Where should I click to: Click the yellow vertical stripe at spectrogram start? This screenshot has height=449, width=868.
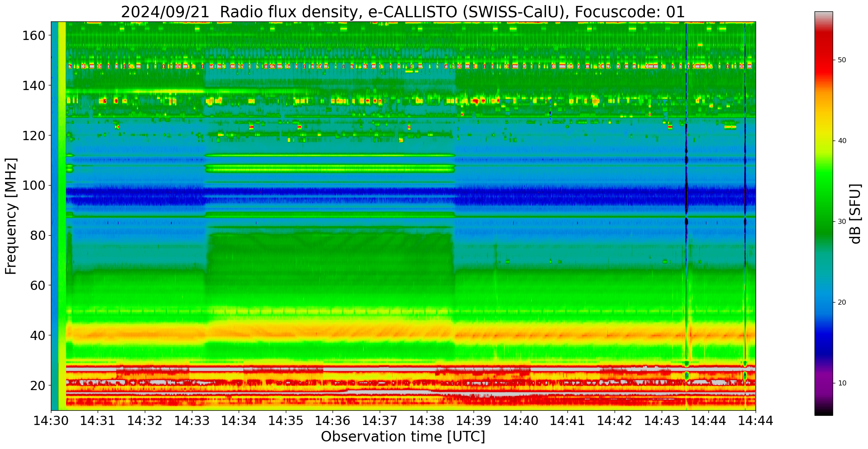point(62,216)
